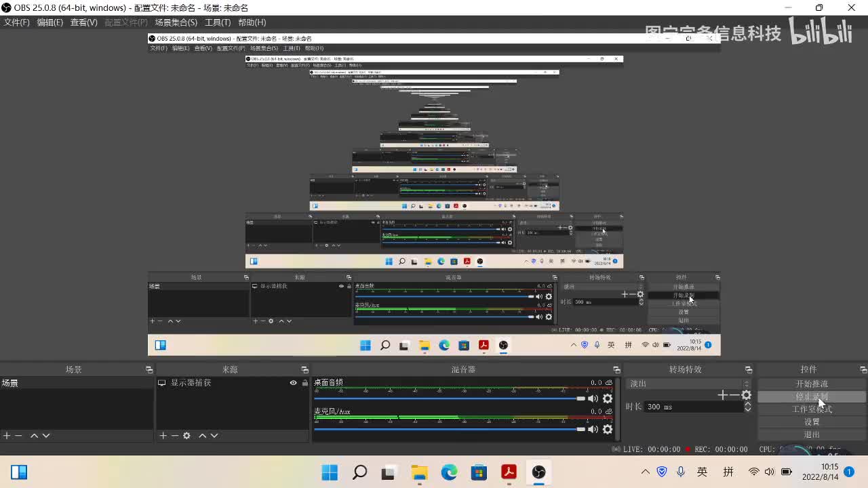
Task: Show hidden tray icons chevron
Action: click(x=645, y=472)
